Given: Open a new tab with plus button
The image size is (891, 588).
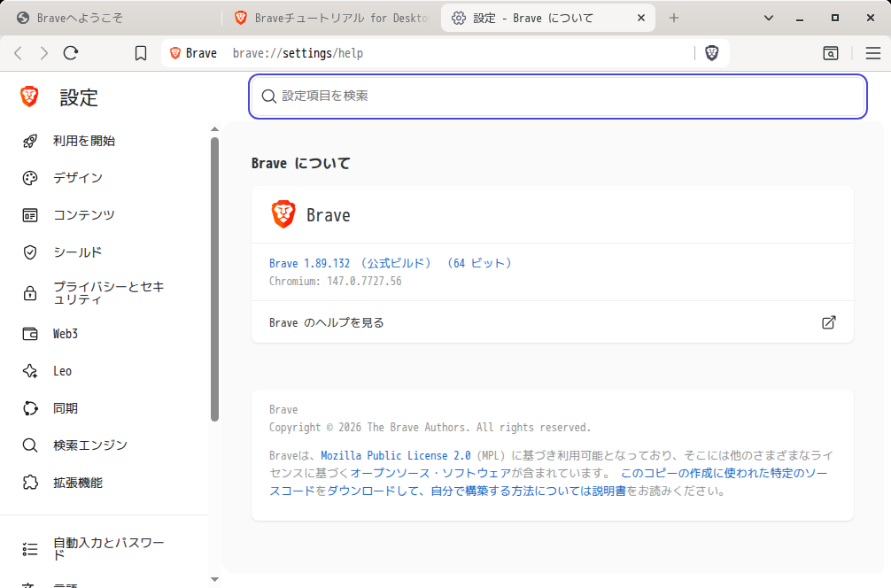Looking at the screenshot, I should tap(674, 19).
